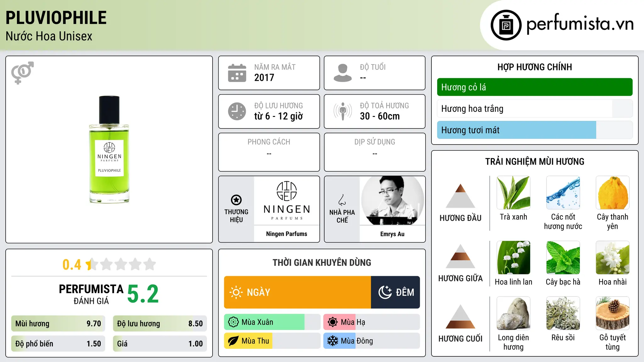
Task: Click the Nước Hoa Unisex subtitle
Action: tap(49, 36)
